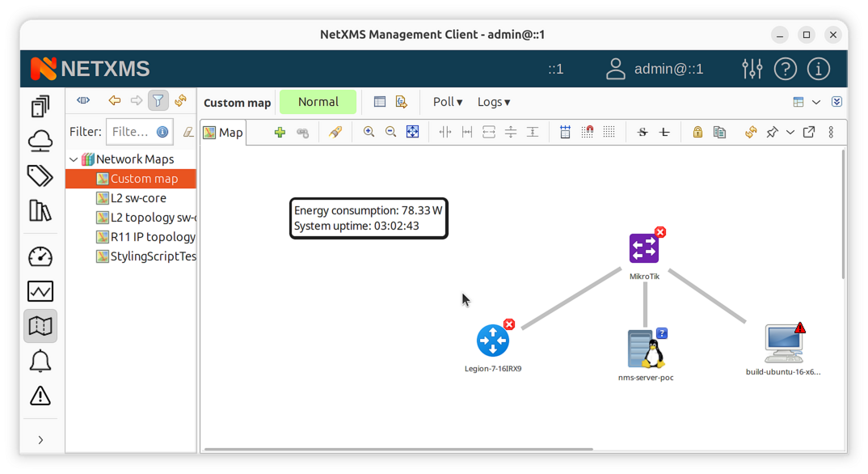
Task: Open the Alarms bell icon in sidebar
Action: [x=40, y=361]
